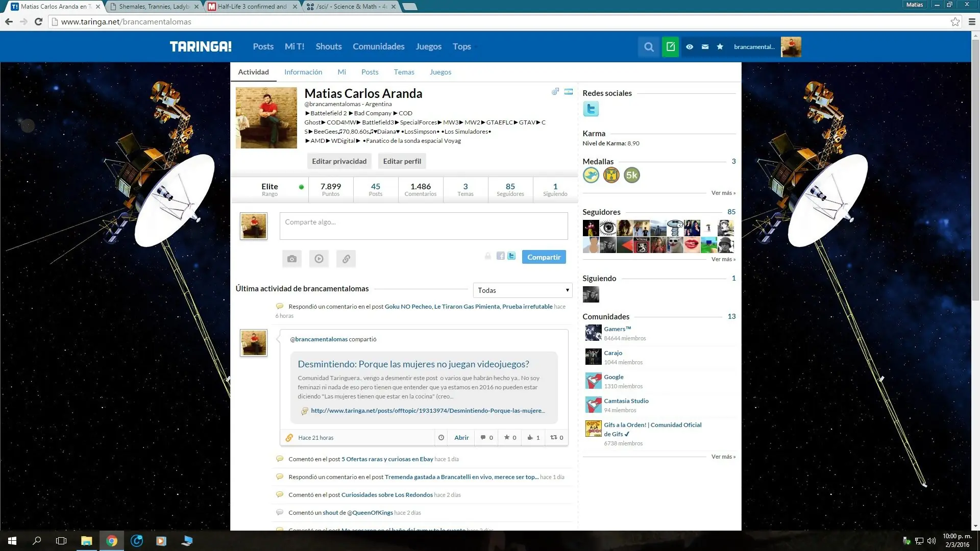Click the Comparte algo text box
The width and height of the screenshot is (980, 551).
[423, 226]
